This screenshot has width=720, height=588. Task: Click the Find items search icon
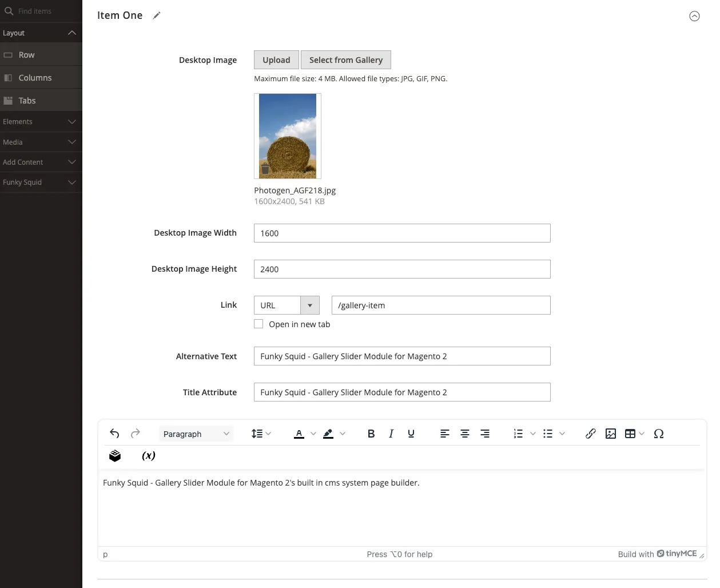tap(9, 11)
